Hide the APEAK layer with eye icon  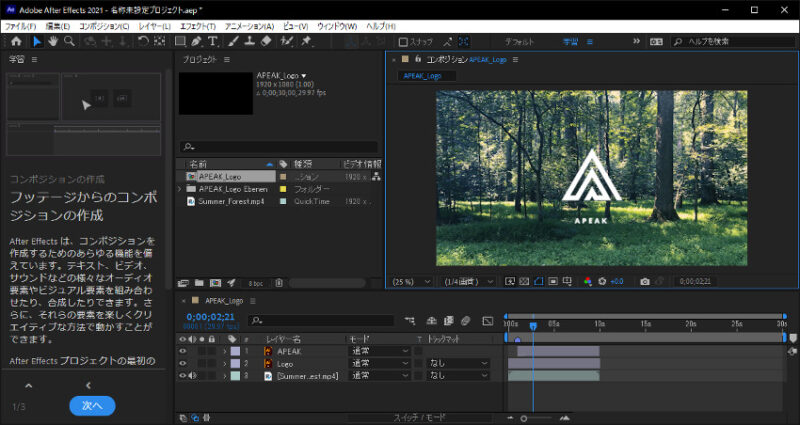pyautogui.click(x=183, y=351)
